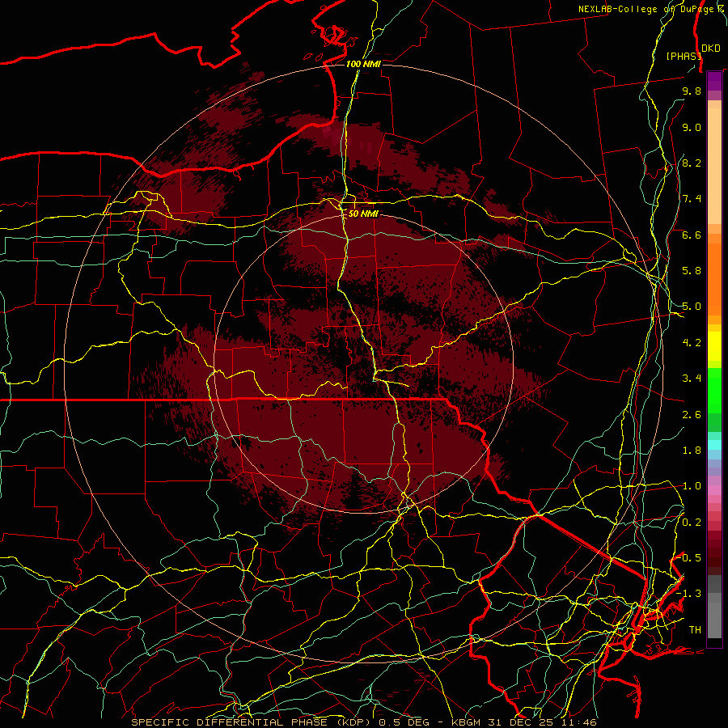Click the yellow segment of the color scale

(x=714, y=346)
